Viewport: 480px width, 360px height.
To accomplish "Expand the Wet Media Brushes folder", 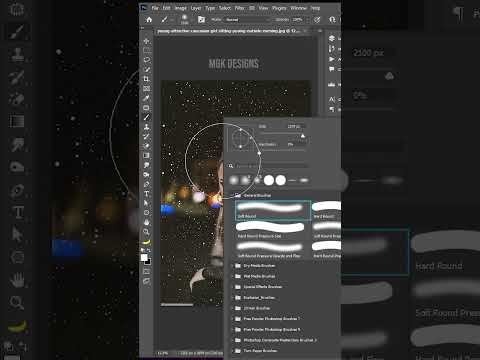I will click(x=233, y=276).
